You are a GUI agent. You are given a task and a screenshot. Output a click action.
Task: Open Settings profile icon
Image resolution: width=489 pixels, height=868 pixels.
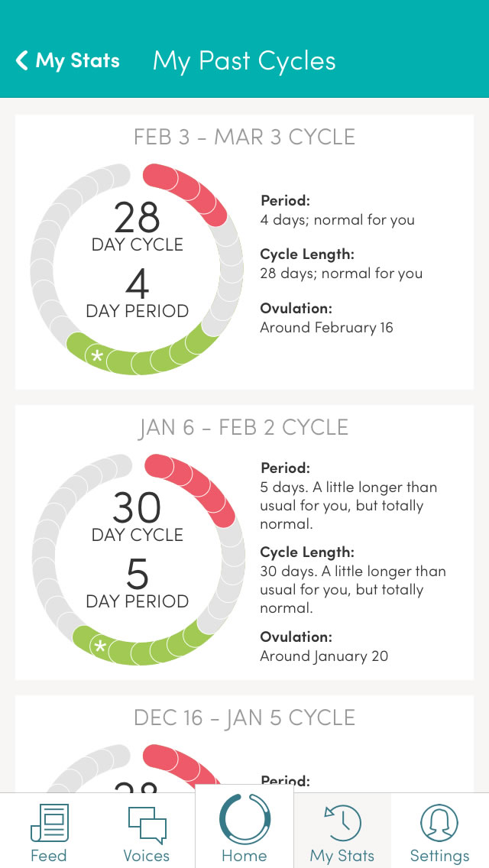coord(439,823)
